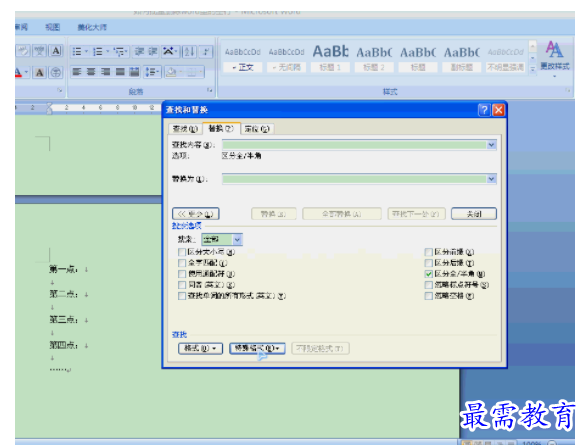The image size is (584, 447).
Task: Open the 搜索 direction dropdown
Action: [237, 239]
